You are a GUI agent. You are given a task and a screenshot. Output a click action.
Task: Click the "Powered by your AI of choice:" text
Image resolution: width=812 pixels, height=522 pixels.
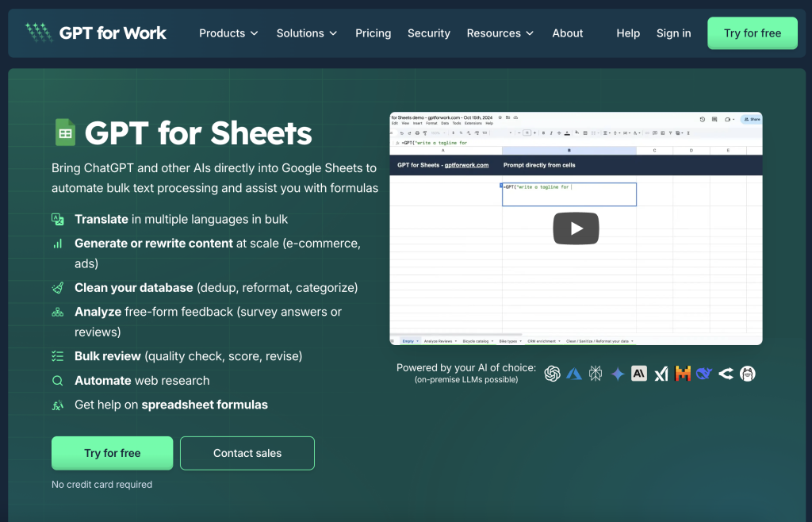466,367
